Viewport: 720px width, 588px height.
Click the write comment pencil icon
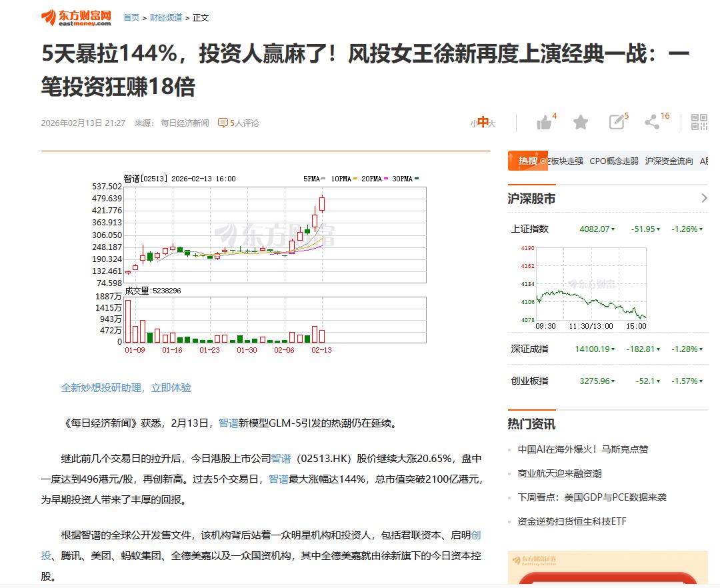(616, 121)
